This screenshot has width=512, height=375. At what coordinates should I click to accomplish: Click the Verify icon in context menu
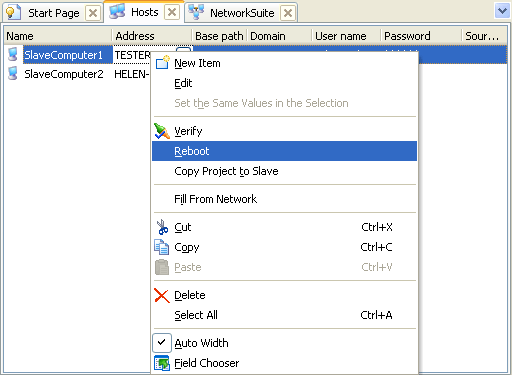pos(162,131)
